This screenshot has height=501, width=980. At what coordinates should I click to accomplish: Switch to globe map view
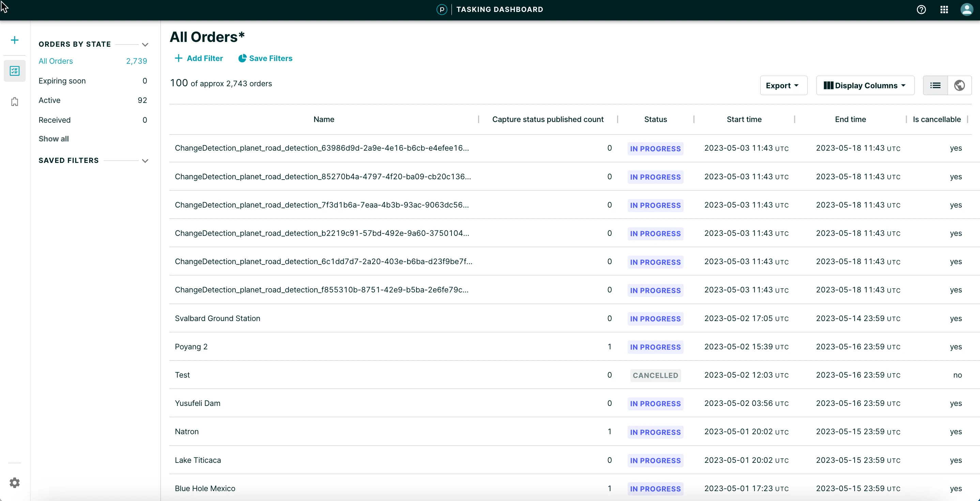pos(960,85)
